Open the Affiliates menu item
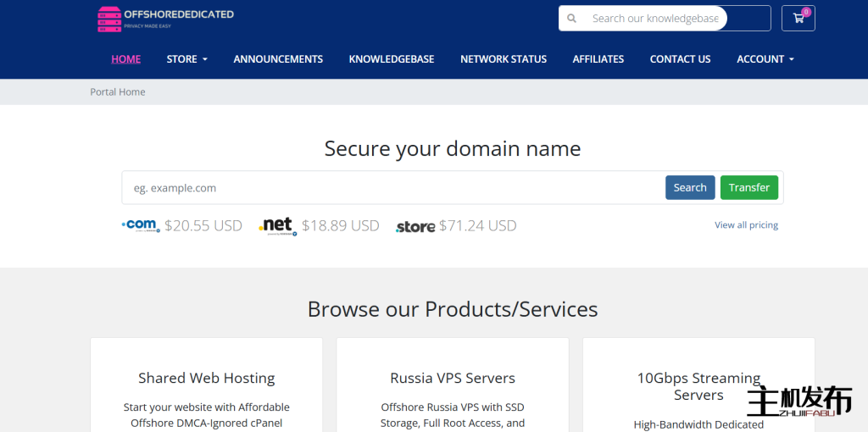The width and height of the screenshot is (868, 432). click(x=598, y=59)
